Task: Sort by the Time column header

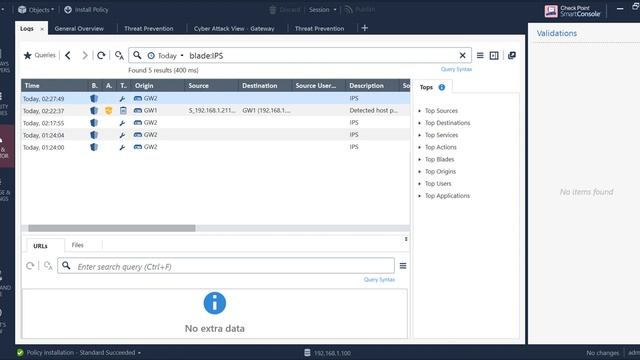Action: click(56, 86)
